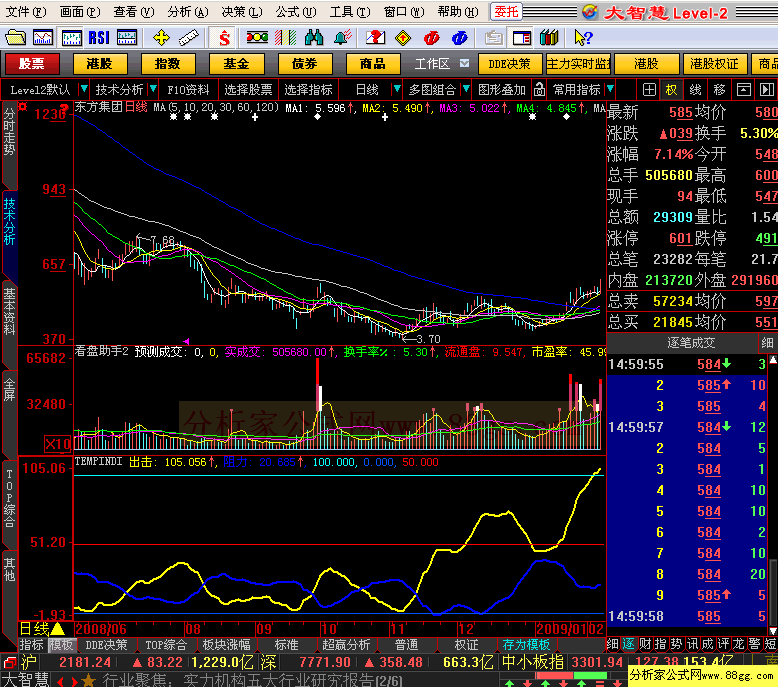The height and width of the screenshot is (687, 778).
Task: Open the 文件 menu
Action: click(x=26, y=11)
